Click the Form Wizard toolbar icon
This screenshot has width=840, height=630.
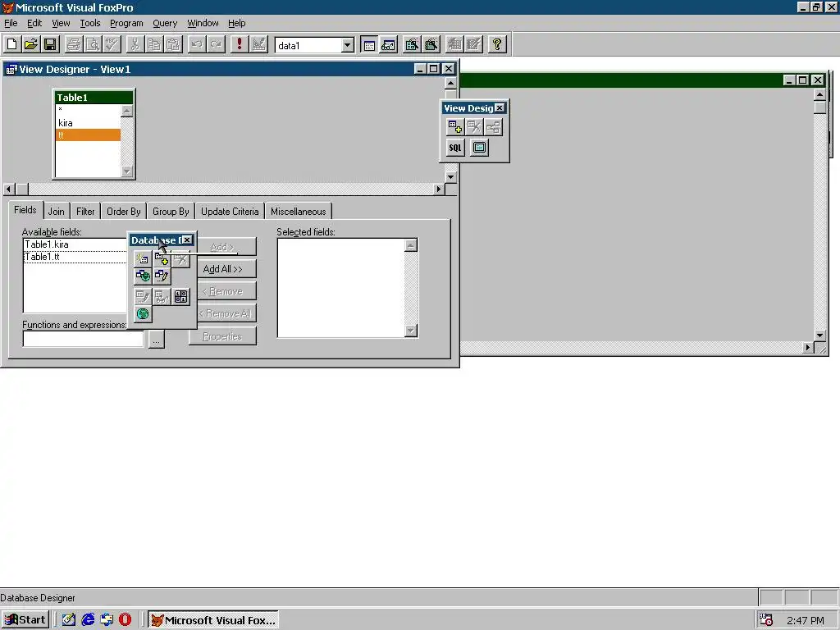(412, 44)
